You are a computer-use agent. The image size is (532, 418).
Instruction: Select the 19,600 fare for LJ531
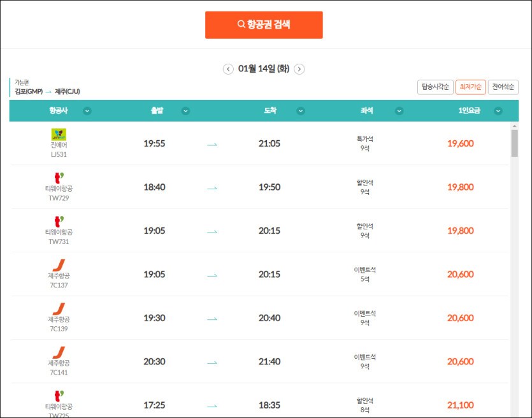461,143
